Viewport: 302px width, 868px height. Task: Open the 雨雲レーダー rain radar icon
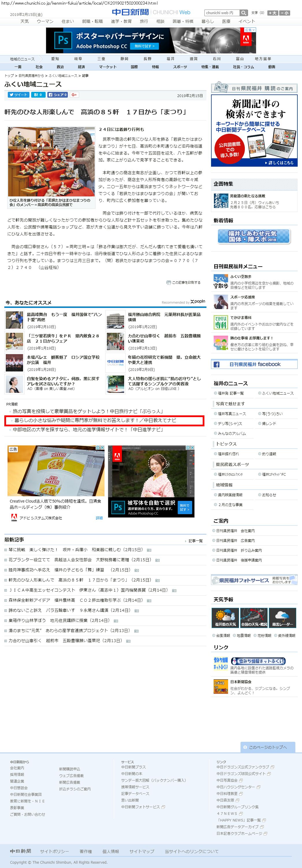[282, 617]
